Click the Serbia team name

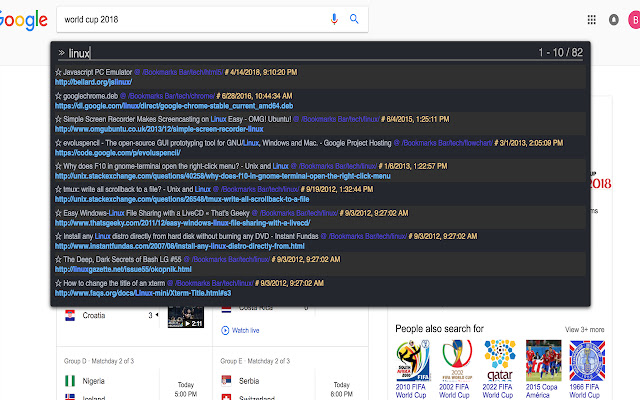[249, 381]
